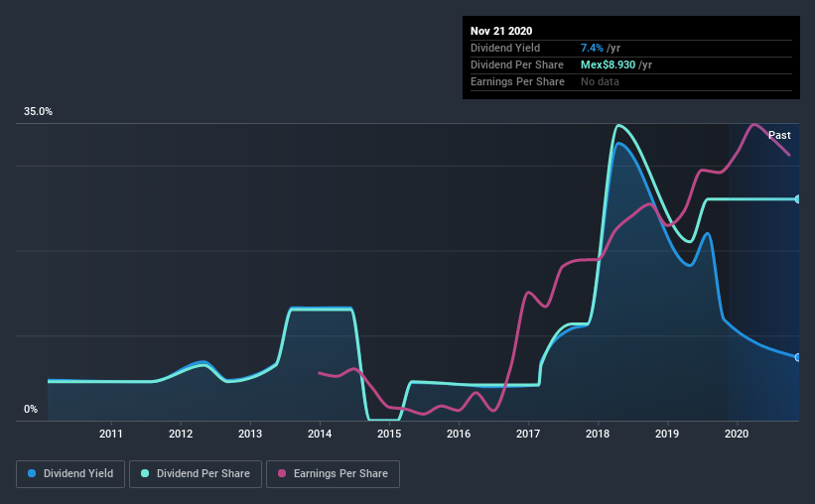The height and width of the screenshot is (504, 815).
Task: Click the 7.4% dividend yield value
Action: (x=592, y=48)
